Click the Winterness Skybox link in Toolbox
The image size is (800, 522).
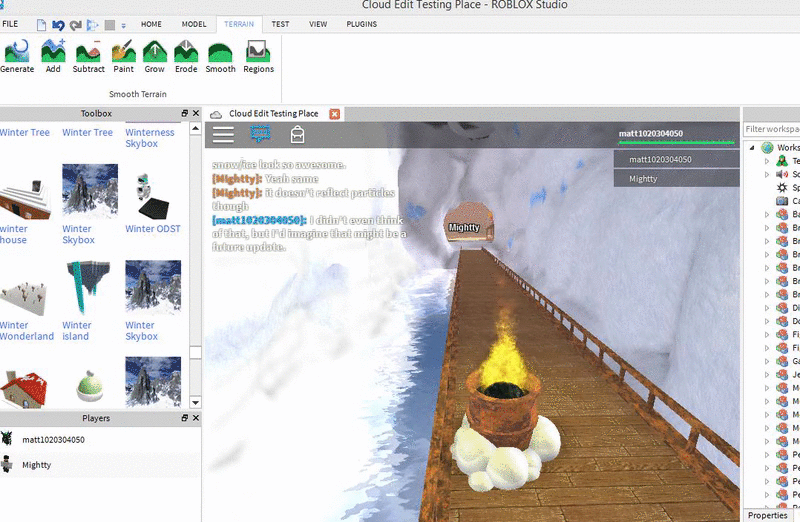[x=149, y=138]
